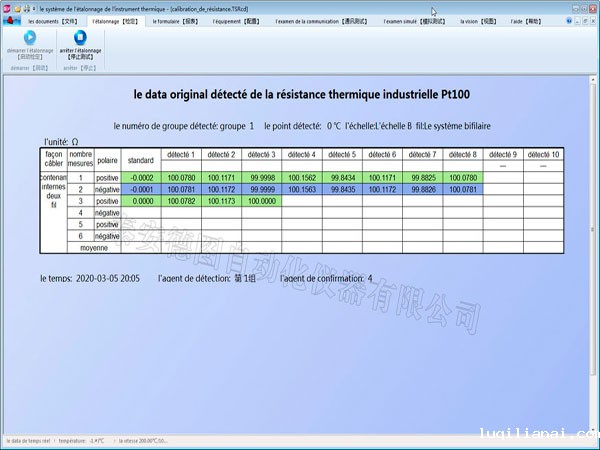
Task: Select cell 99.9998 in row 1
Action: click(x=261, y=178)
